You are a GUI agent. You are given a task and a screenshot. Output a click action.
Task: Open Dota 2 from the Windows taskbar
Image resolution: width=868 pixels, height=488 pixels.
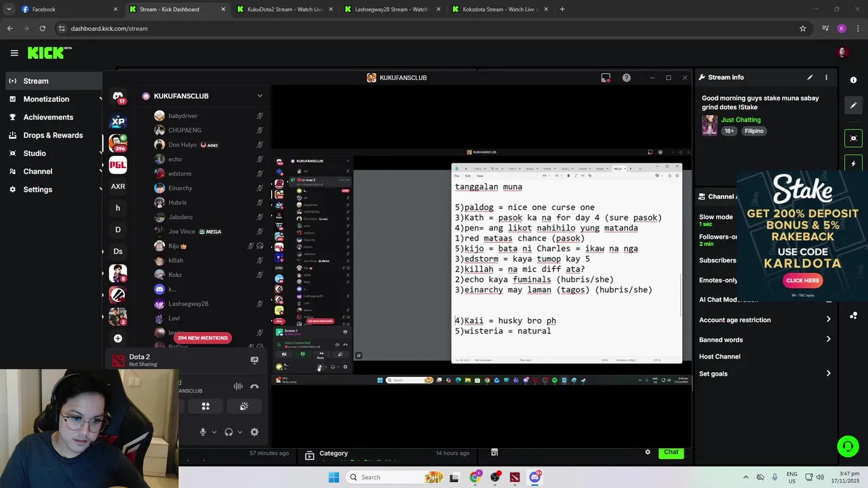point(515,477)
